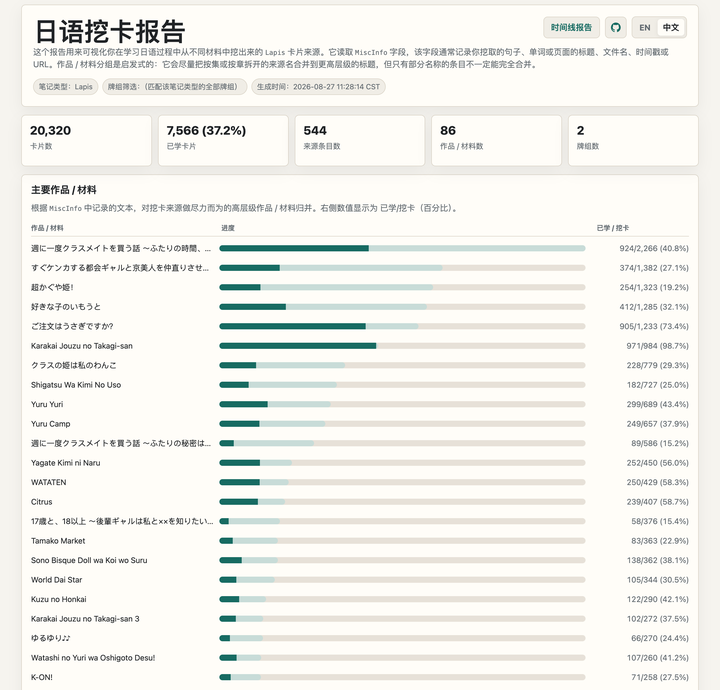Click the クラスの姫は私のわんこ row title
720x690 pixels.
73,365
